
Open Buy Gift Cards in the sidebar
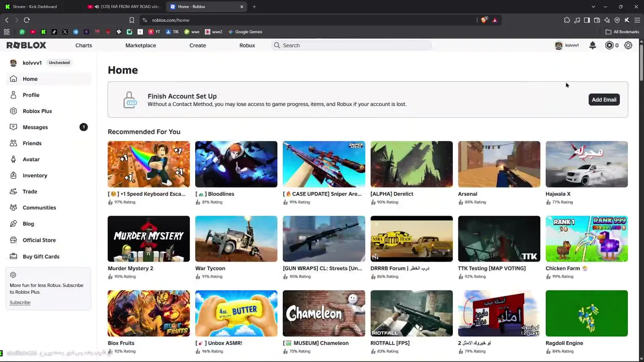[48, 256]
